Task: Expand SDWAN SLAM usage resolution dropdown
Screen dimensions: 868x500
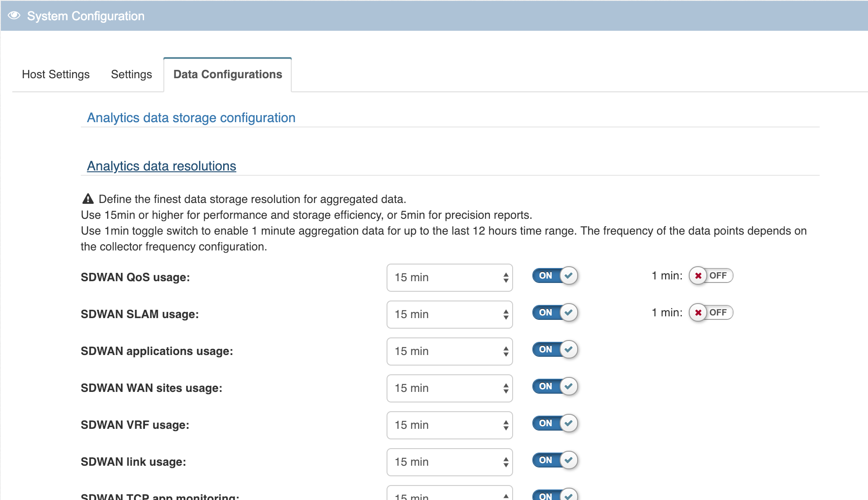Action: 449,314
